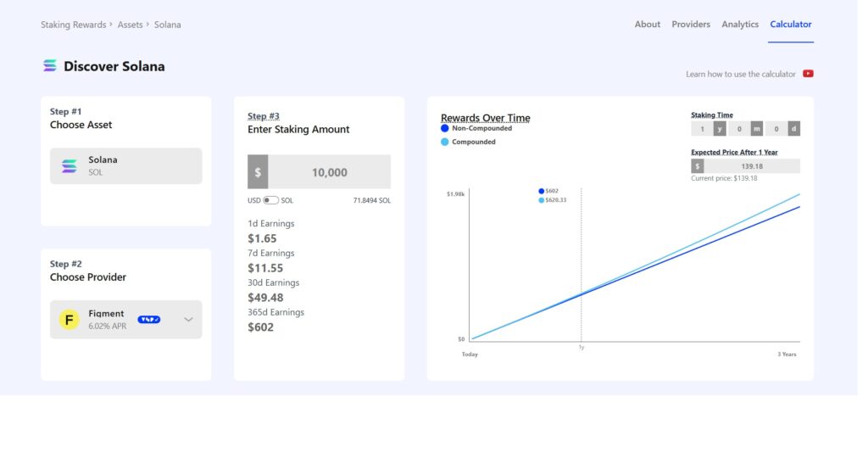This screenshot has height=464, width=868.
Task: Open the Providers tab
Action: pos(691,25)
